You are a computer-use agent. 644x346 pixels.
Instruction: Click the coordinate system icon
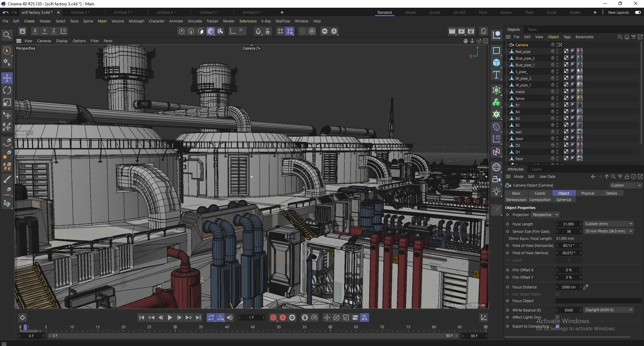click(63, 31)
